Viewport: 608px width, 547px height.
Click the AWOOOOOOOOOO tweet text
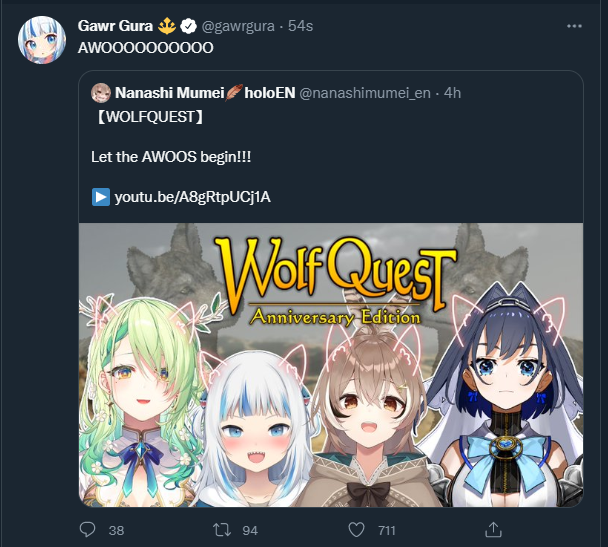pyautogui.click(x=146, y=48)
